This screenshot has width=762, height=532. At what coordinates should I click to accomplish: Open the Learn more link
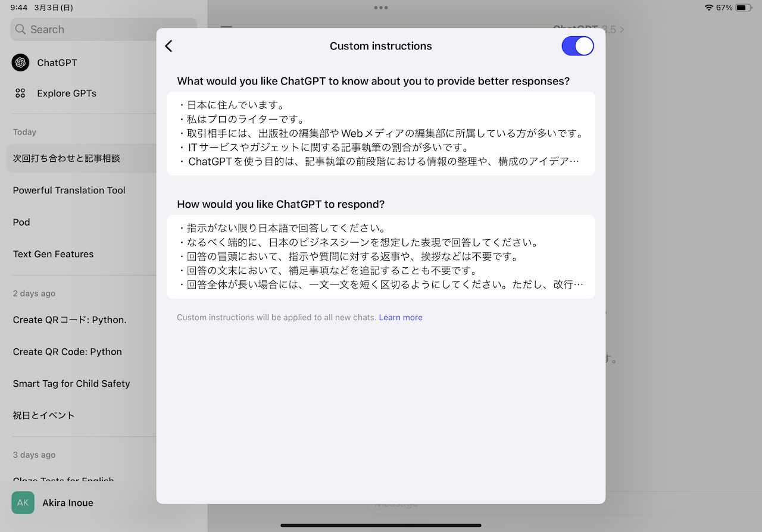click(x=401, y=317)
